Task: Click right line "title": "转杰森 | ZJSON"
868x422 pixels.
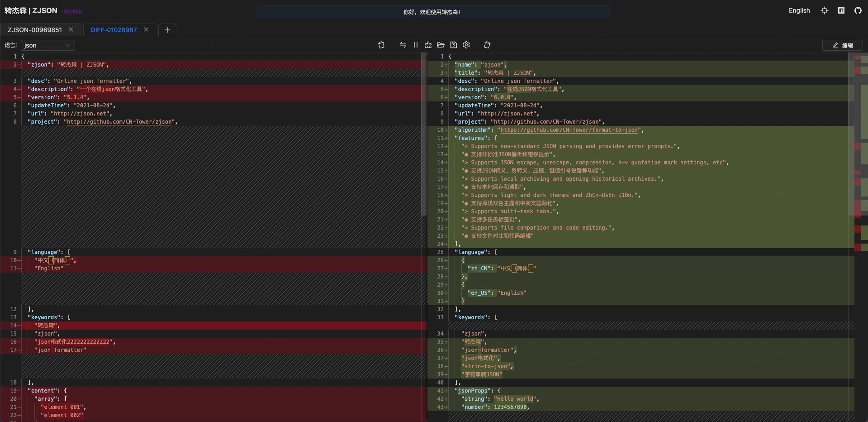Action: (495, 73)
